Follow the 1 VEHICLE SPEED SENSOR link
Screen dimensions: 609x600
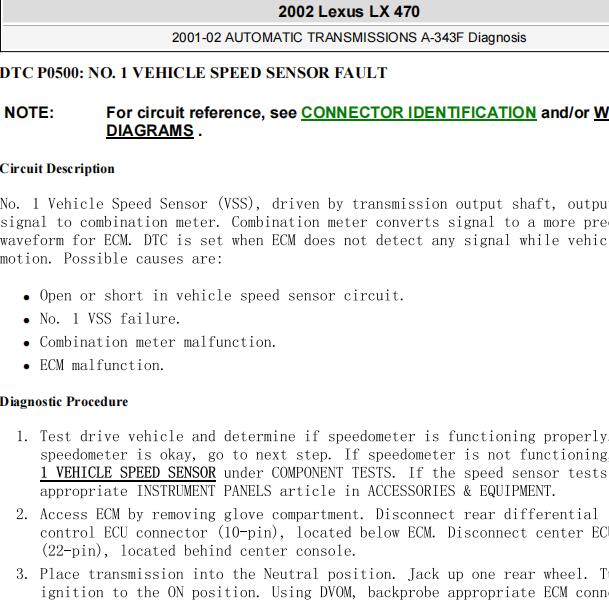[128, 473]
